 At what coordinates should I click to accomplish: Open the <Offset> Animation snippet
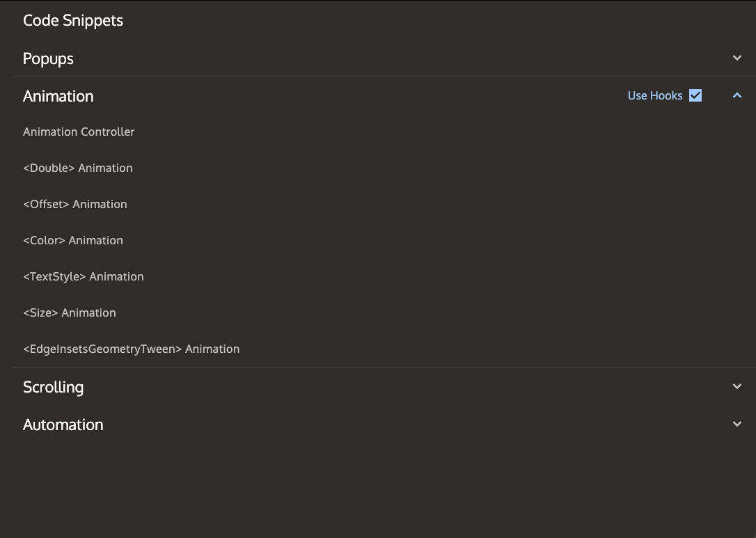[x=74, y=204]
